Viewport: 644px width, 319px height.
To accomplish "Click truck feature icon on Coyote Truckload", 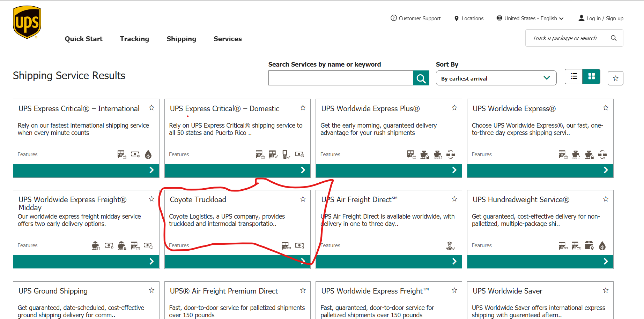I will [x=286, y=246].
